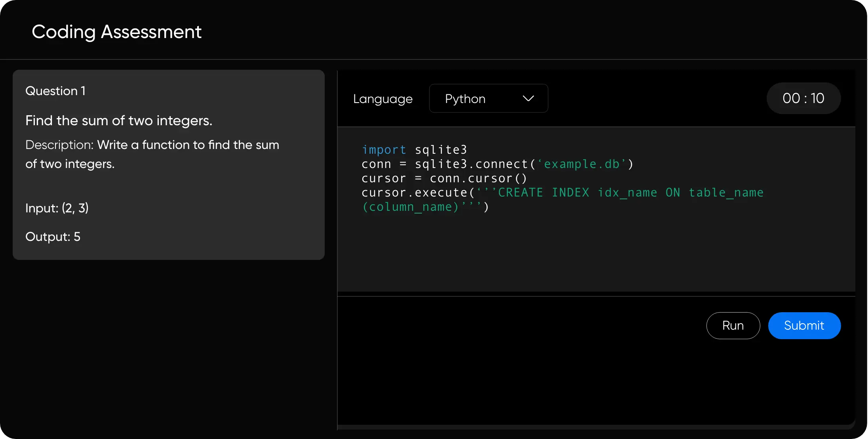Viewport: 868px width, 439px height.
Task: Run the code
Action: tap(733, 326)
